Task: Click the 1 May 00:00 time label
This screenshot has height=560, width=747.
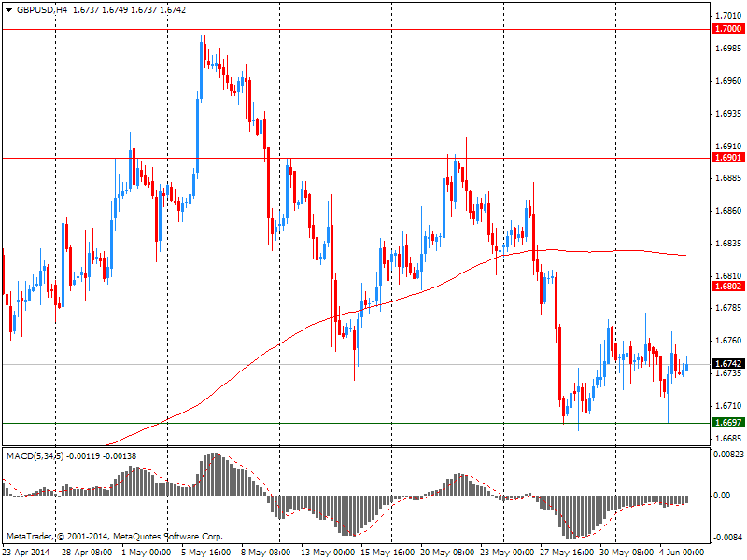Action: [147, 553]
